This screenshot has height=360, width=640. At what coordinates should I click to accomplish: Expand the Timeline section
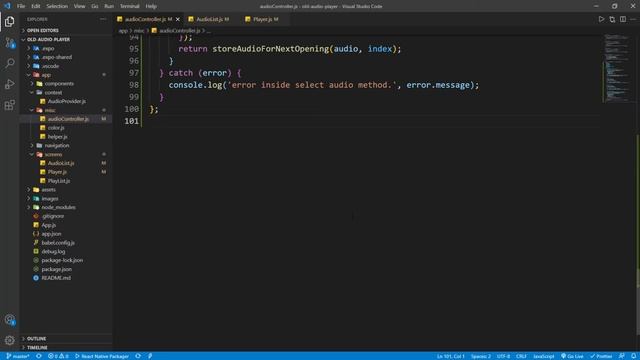pyautogui.click(x=66, y=347)
